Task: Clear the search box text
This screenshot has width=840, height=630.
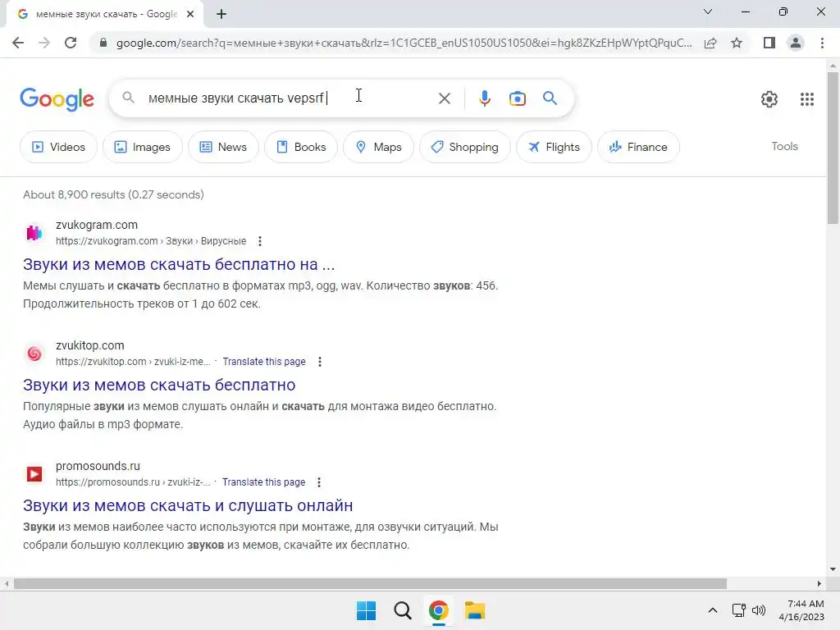Action: pyautogui.click(x=444, y=98)
